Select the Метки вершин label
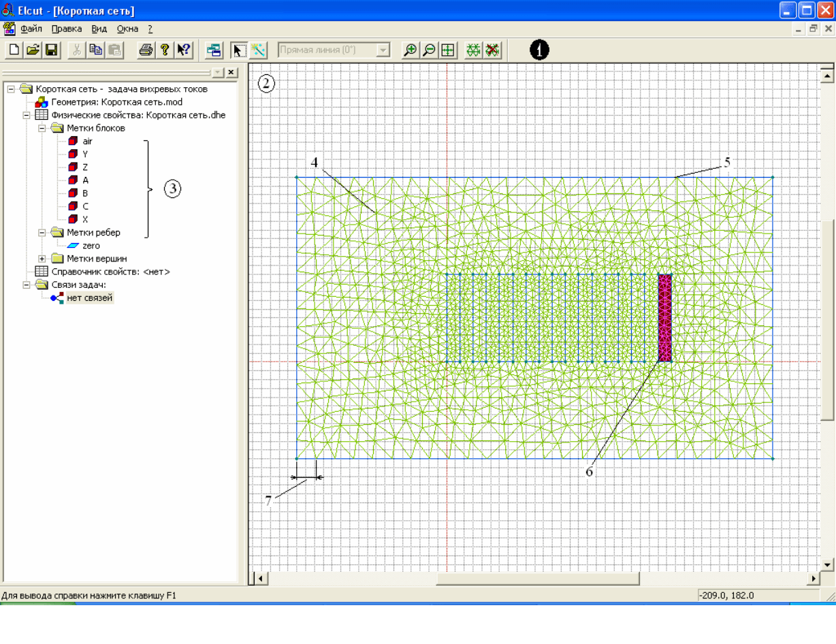 tap(97, 259)
